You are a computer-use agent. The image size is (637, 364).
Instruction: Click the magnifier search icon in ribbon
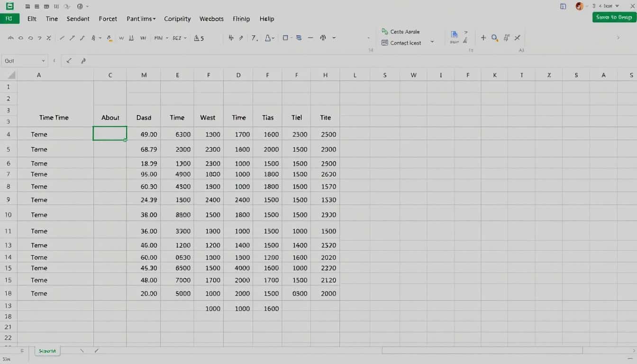pos(495,37)
